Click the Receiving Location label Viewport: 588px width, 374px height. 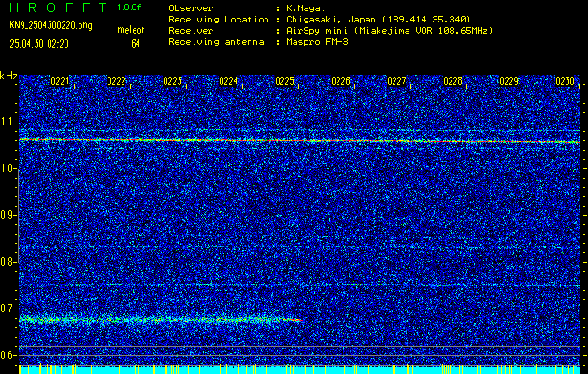(x=219, y=20)
